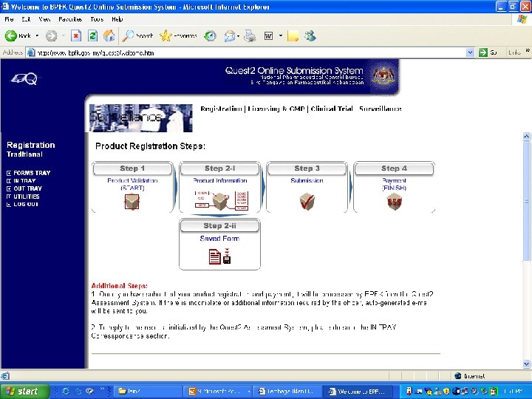This screenshot has height=399, width=532.
Task: Open the View menu
Action: pyautogui.click(x=44, y=19)
